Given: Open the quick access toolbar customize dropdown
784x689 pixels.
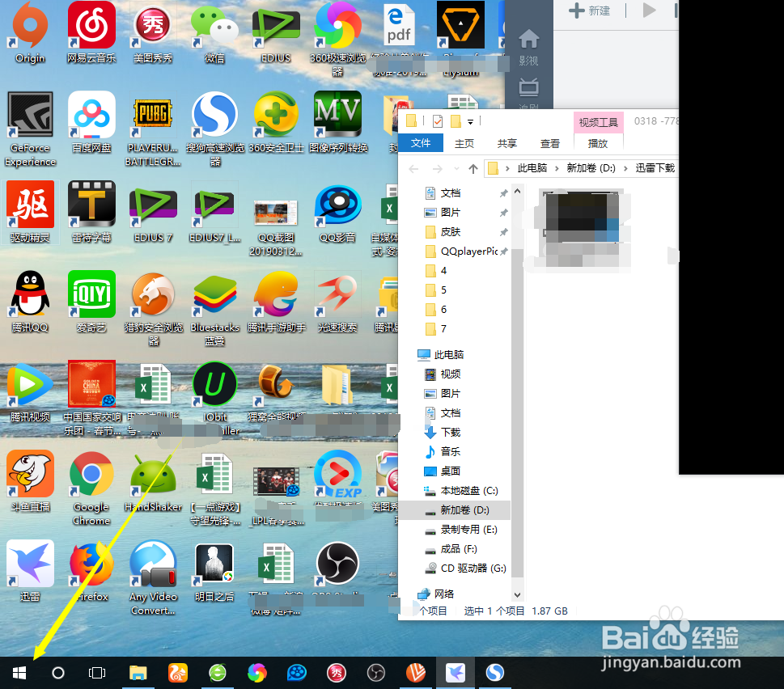Looking at the screenshot, I should [471, 121].
